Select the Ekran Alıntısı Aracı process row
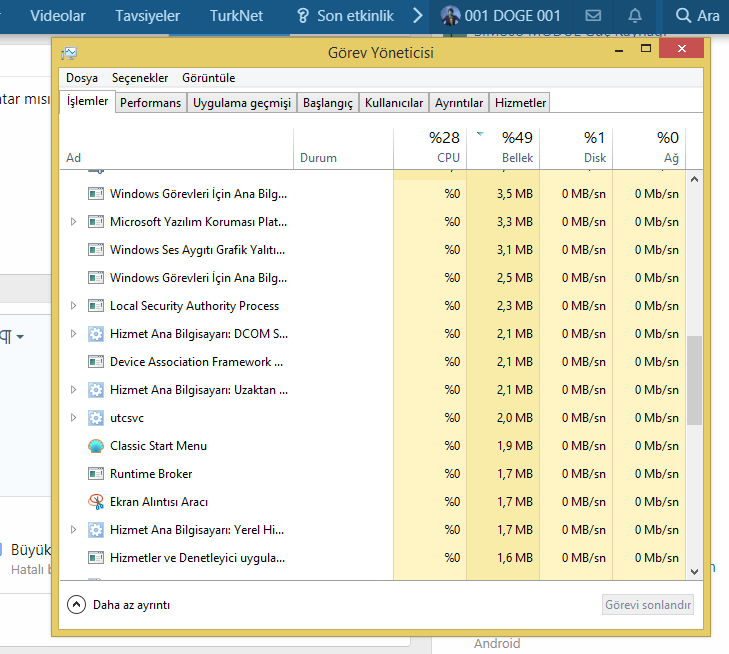 pyautogui.click(x=373, y=502)
